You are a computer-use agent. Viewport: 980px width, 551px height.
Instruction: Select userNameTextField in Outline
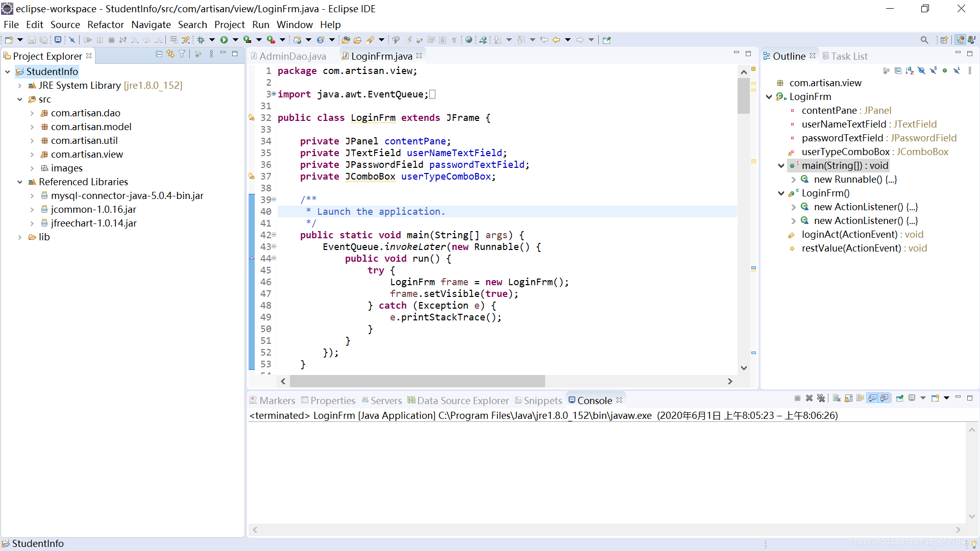coord(863,124)
